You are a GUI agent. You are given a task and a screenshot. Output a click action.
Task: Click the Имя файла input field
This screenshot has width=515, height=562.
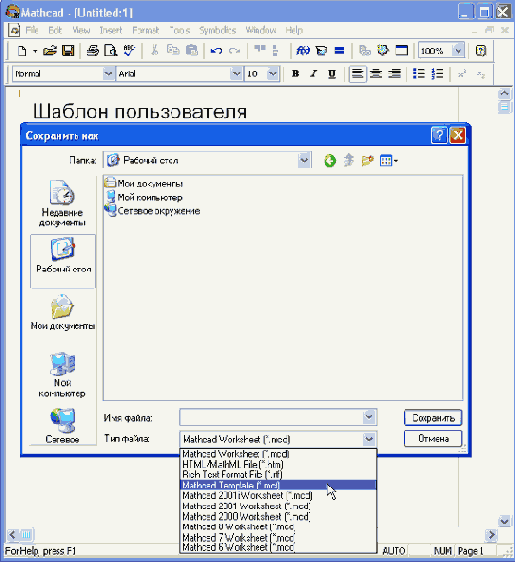[271, 418]
